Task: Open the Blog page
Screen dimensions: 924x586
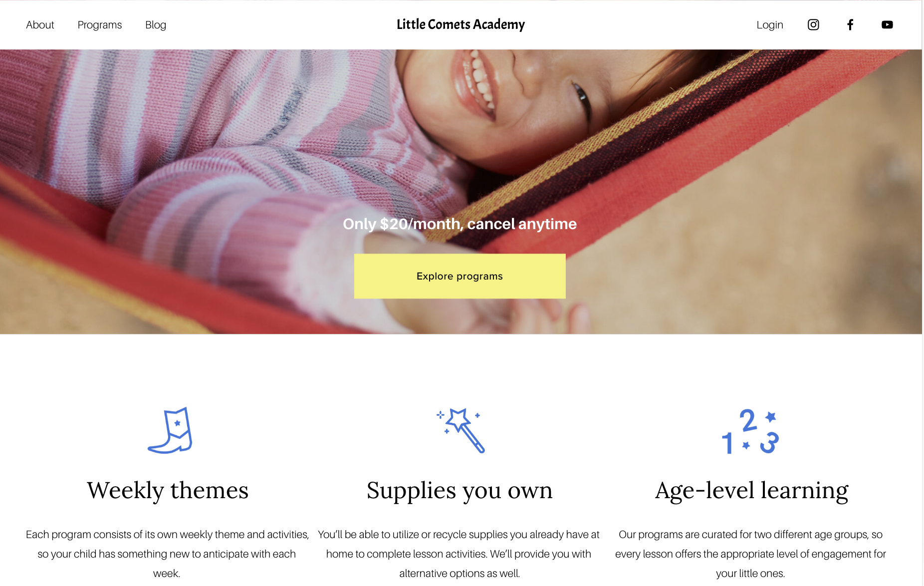Action: [x=156, y=25]
